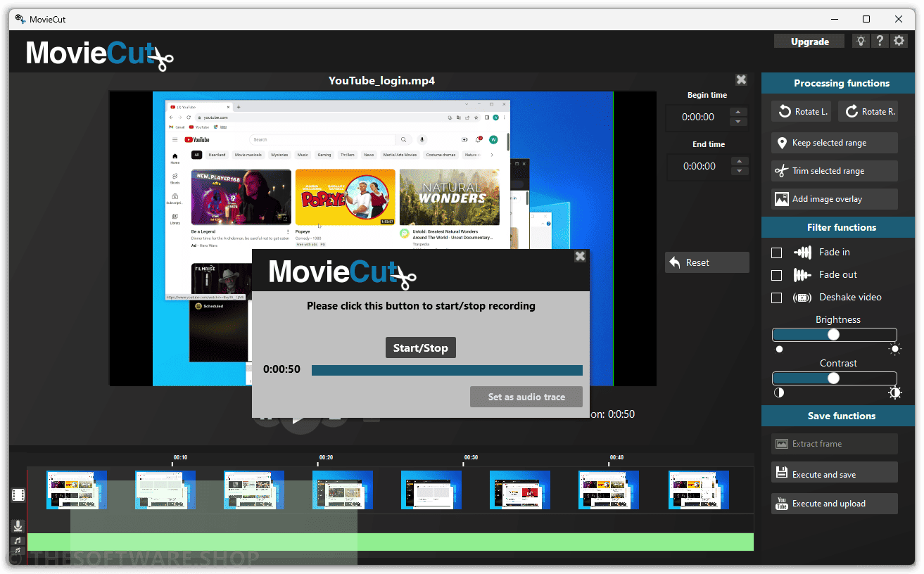The width and height of the screenshot is (924, 574).
Task: Click the high contrast sun icon
Action: click(895, 393)
